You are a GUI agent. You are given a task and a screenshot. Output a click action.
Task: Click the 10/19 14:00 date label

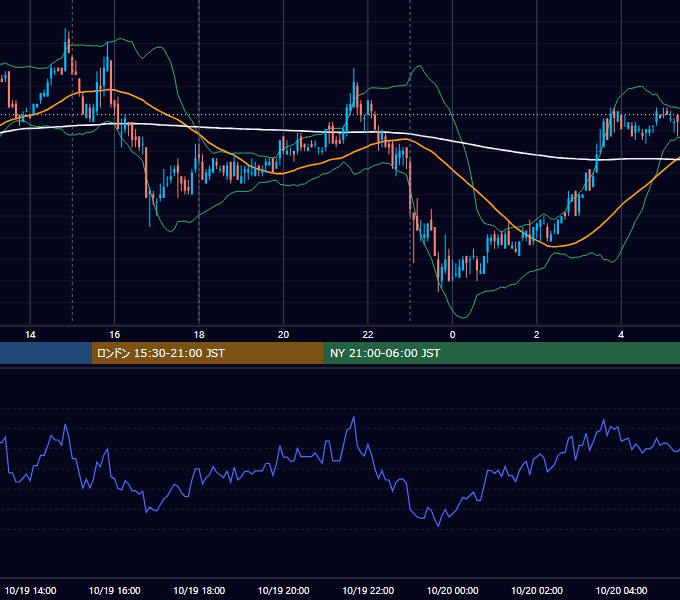pyautogui.click(x=30, y=590)
